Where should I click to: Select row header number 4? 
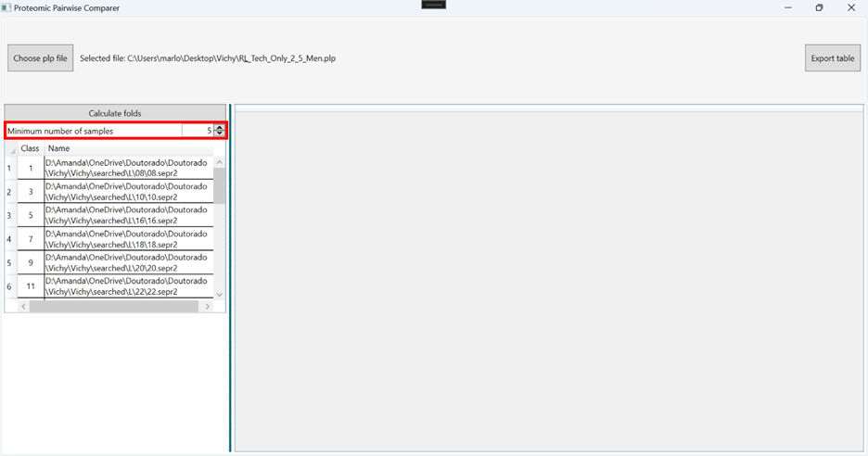pyautogui.click(x=9, y=239)
